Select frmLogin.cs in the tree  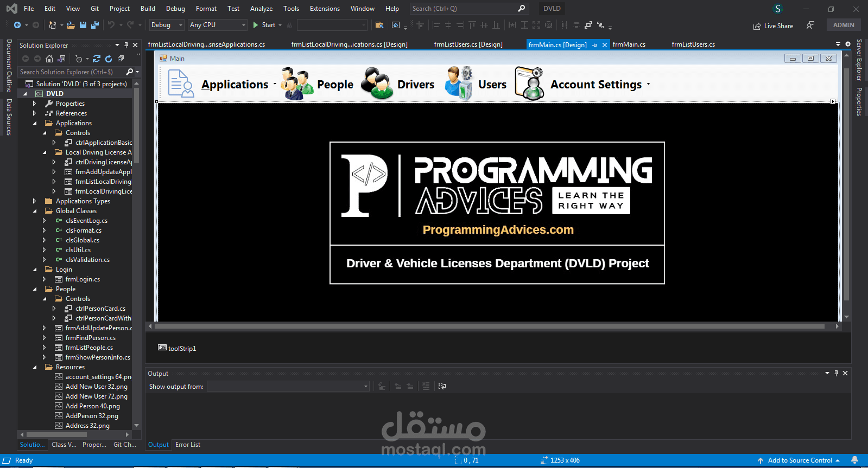click(83, 279)
